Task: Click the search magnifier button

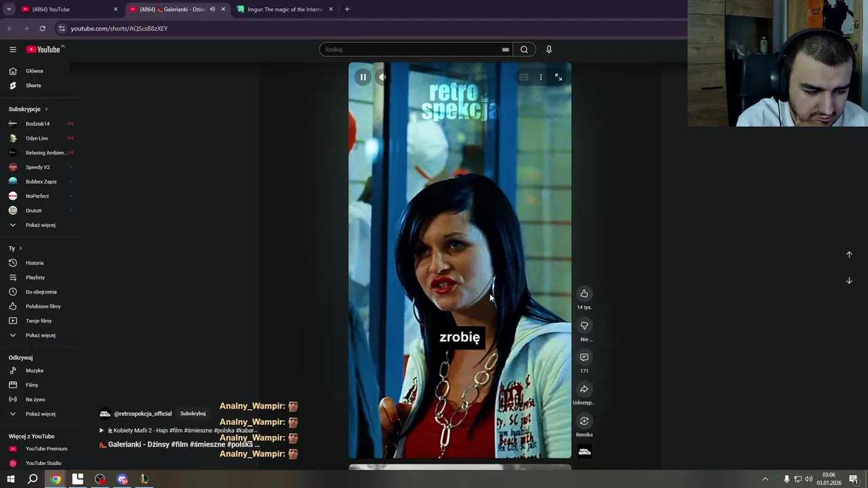Action: [524, 49]
